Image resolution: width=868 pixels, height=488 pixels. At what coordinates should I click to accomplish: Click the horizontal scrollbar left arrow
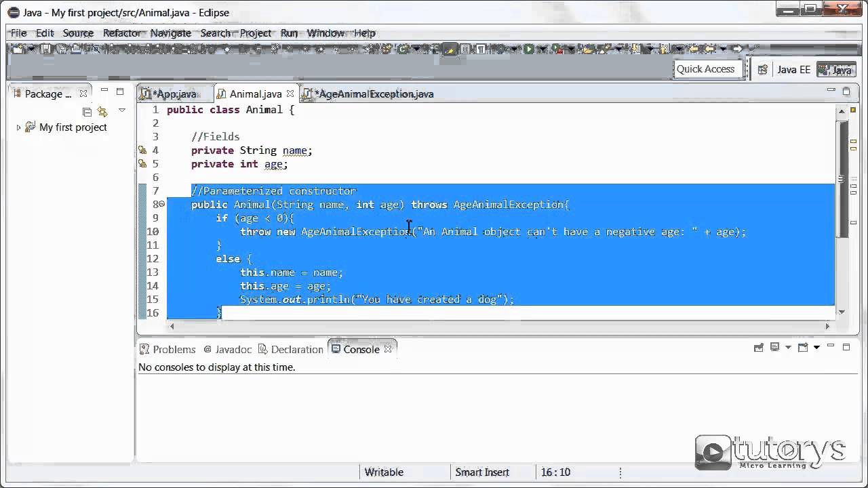[171, 326]
